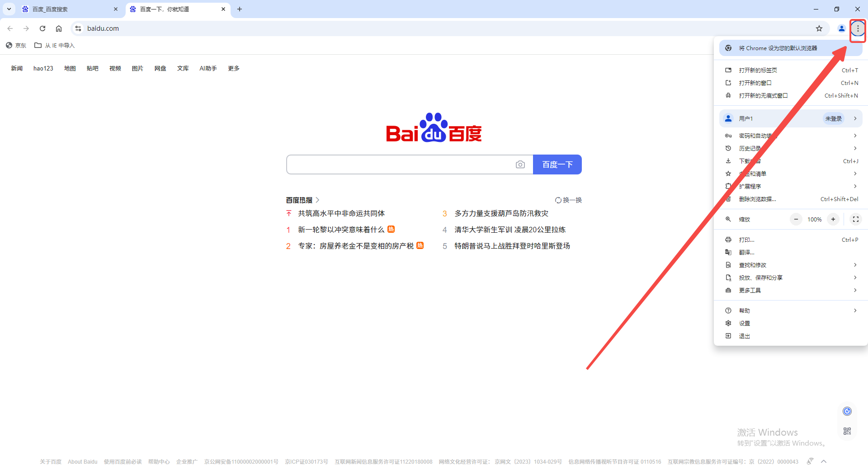Screen dimensions: 868x470
Task: Open hot search 新一轮黎以冲突意味着什么
Action: coord(341,230)
